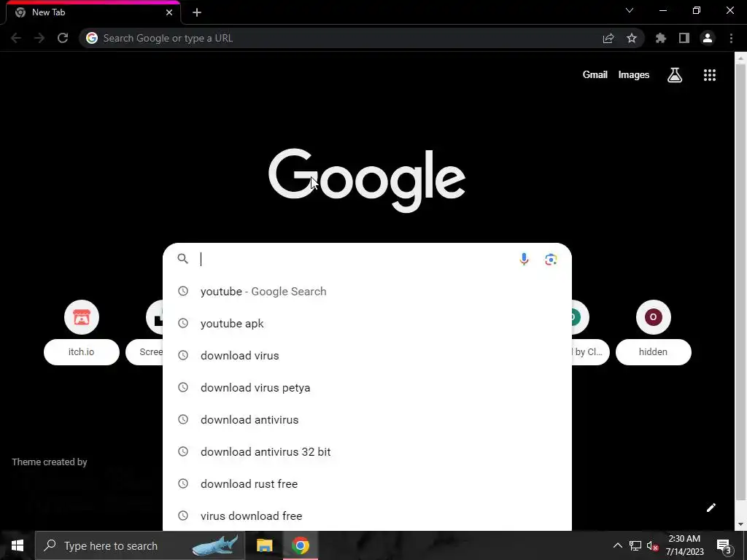
Task: Open the Gmail link
Action: tap(595, 75)
